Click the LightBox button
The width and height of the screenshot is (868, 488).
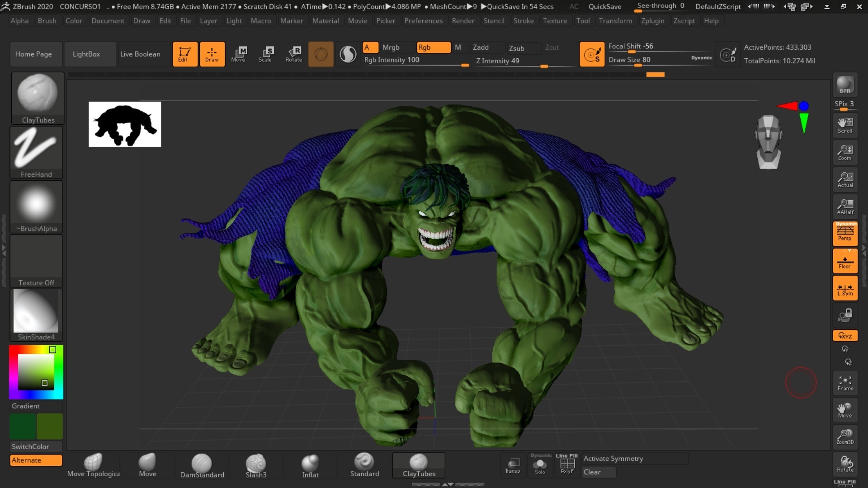pyautogui.click(x=86, y=54)
